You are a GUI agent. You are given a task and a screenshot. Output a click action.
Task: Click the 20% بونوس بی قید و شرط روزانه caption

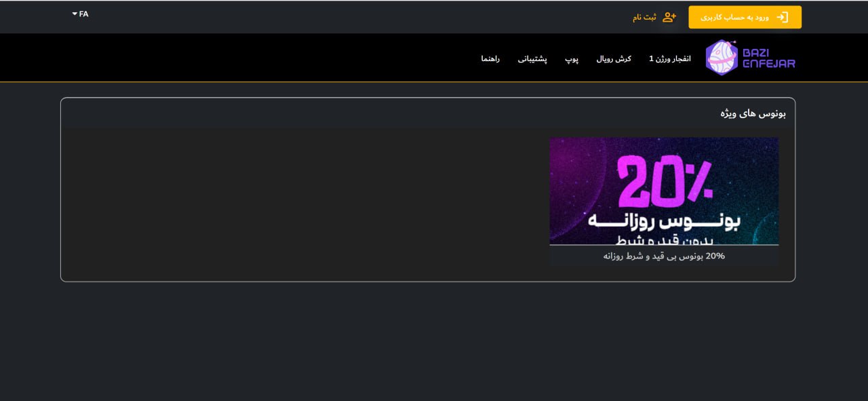click(x=664, y=256)
